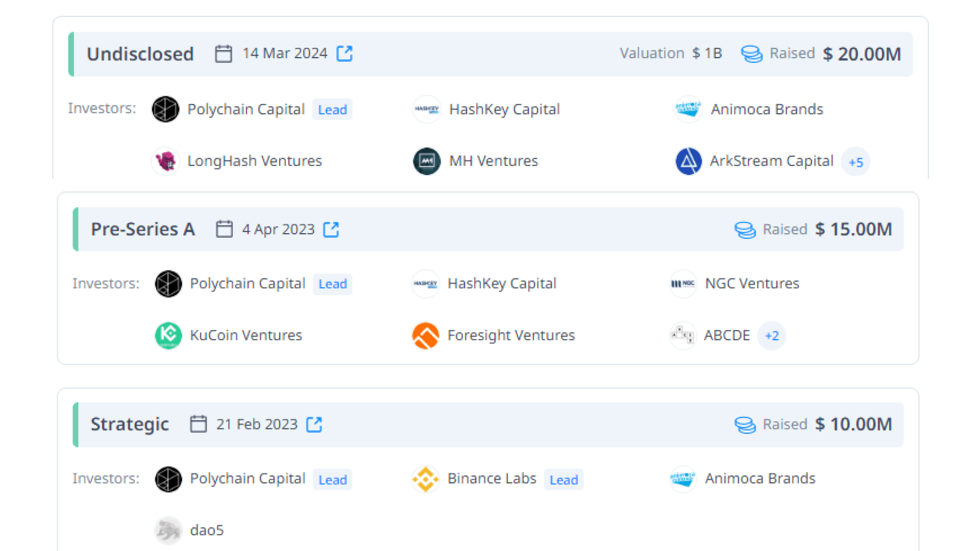Open external link for 14 Mar 2024 round
Screen dimensions: 980x551
click(345, 54)
